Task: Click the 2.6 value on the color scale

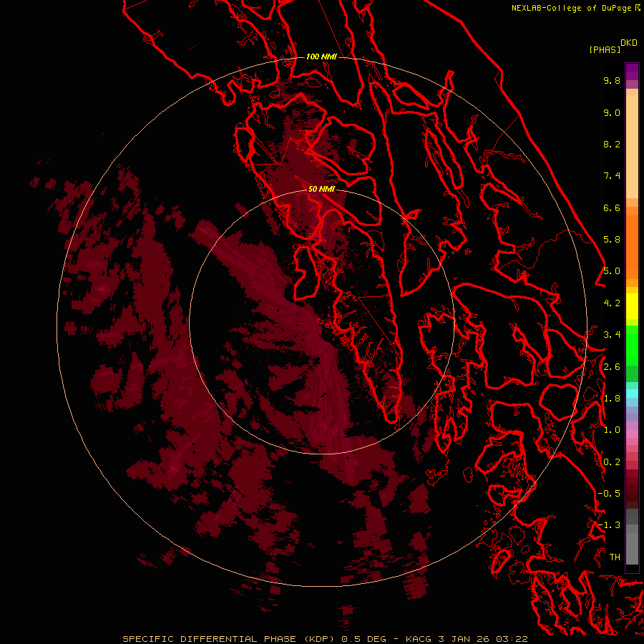Action: (x=612, y=367)
